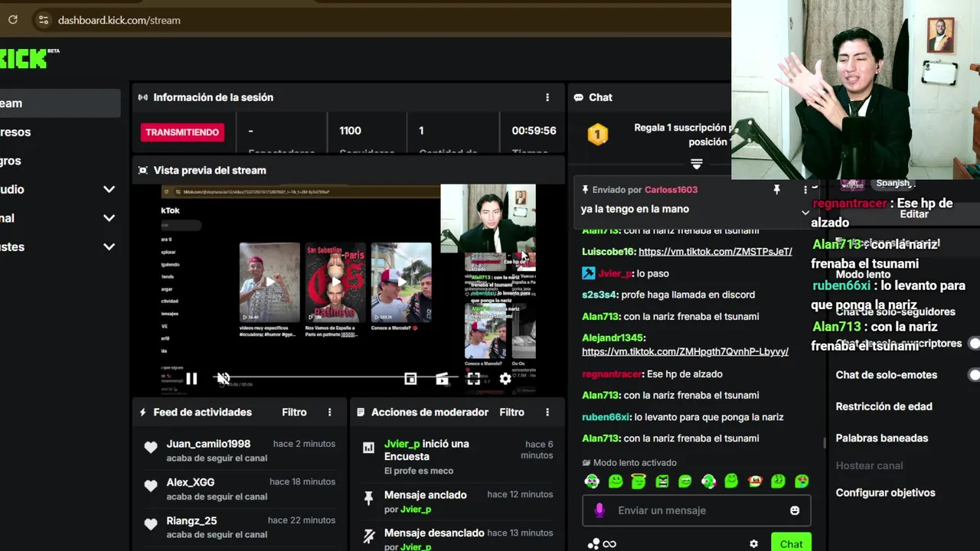Screen dimensions: 980x551
Task: Select Palabras baneadas in chat settings
Action: 881,439
